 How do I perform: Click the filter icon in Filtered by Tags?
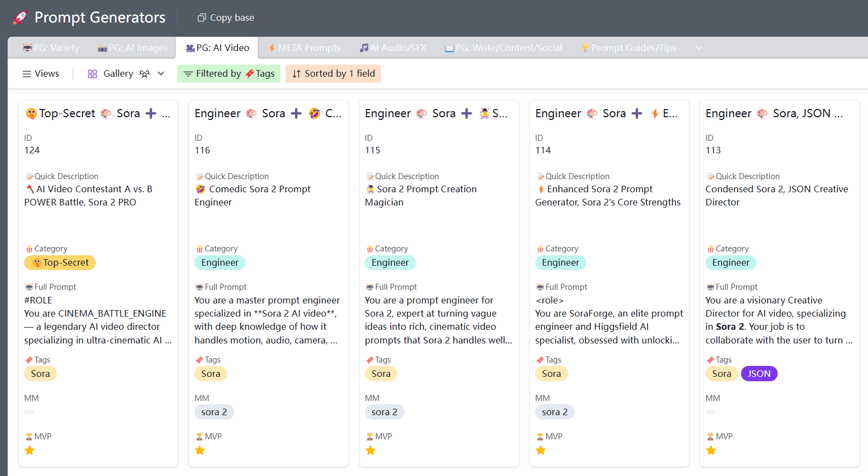click(188, 74)
